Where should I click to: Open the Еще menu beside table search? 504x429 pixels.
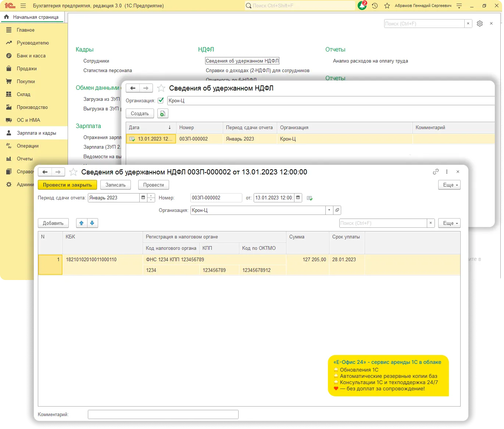click(x=449, y=223)
